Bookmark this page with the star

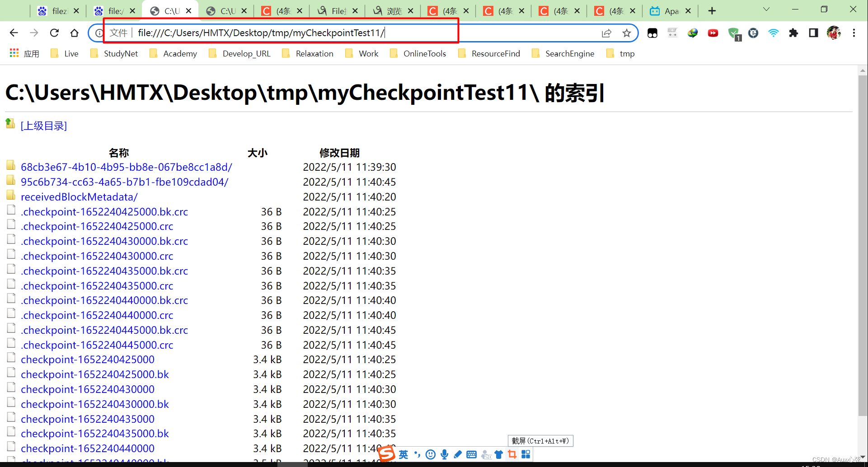click(627, 33)
